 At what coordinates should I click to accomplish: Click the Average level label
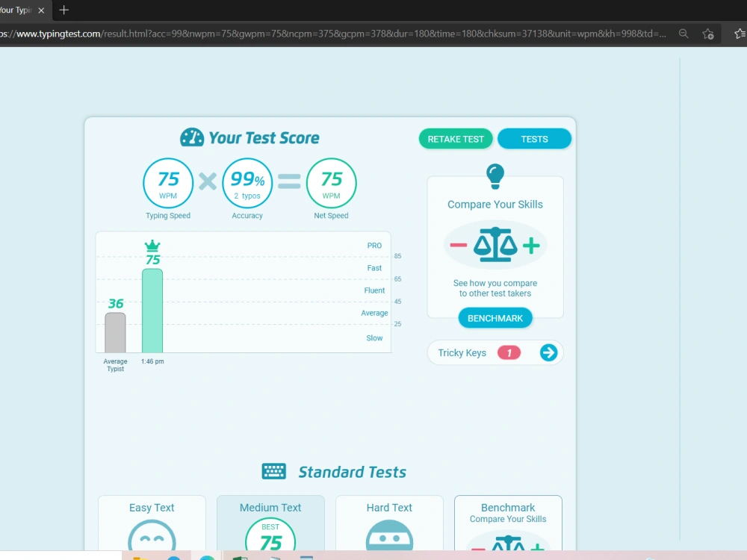point(374,313)
